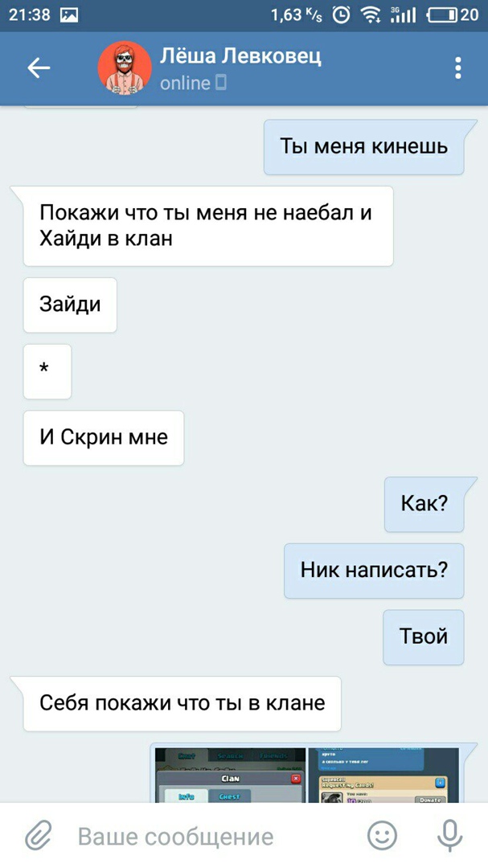Open the right game chat screenshot thumbnail

click(x=383, y=775)
